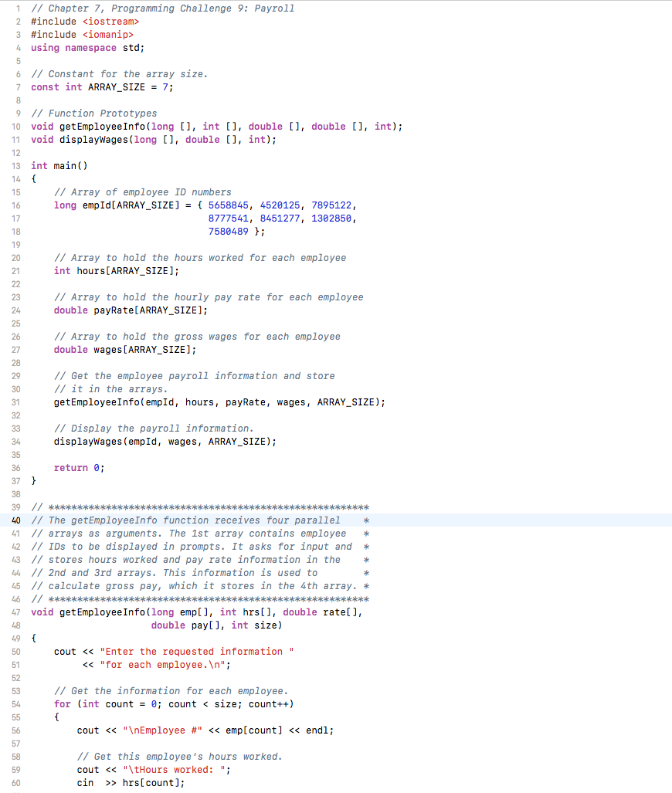
Task: Click the Hours worked string literal
Action: 179,769
